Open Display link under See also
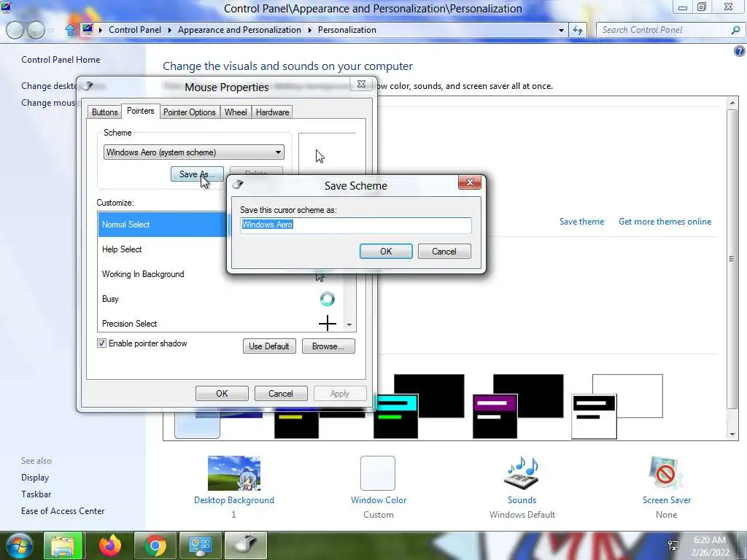The image size is (747, 560). (35, 478)
